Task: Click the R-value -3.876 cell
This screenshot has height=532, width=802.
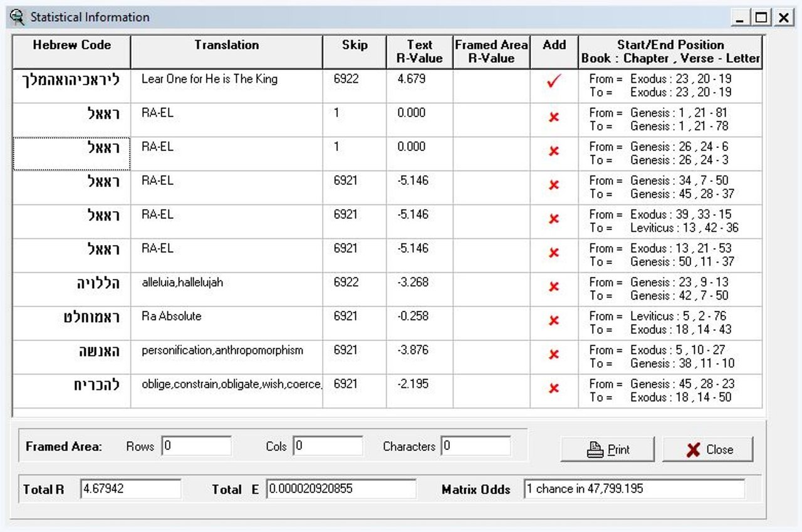Action: coord(419,357)
